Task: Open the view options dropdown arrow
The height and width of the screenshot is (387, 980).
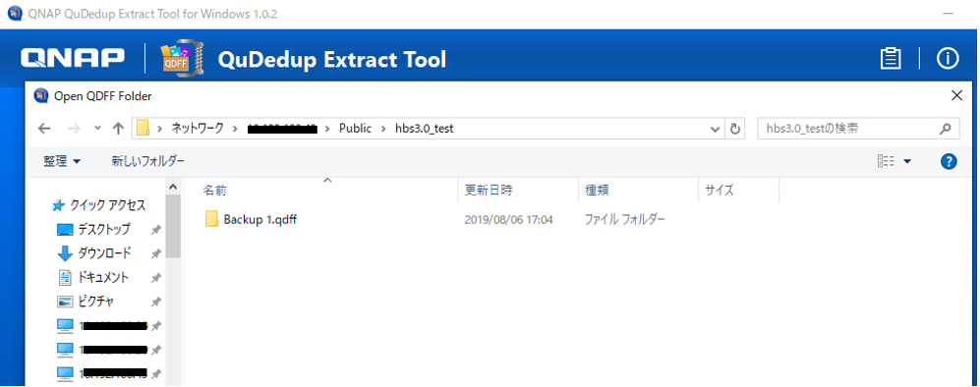Action: (x=907, y=162)
